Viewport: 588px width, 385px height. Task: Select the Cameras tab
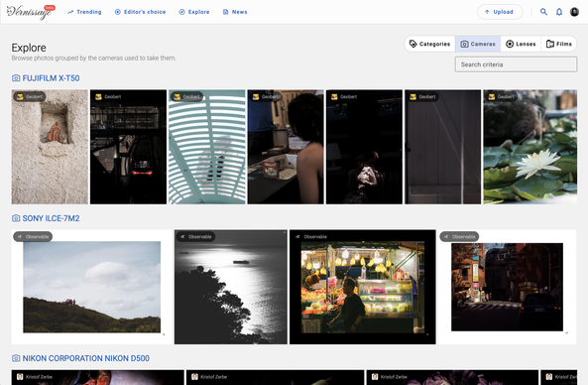tap(478, 44)
